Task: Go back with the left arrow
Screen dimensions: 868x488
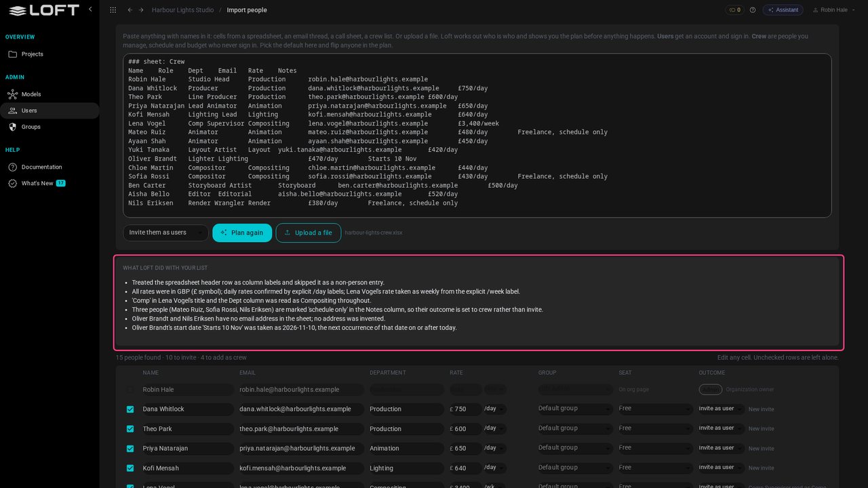Action: (x=130, y=10)
